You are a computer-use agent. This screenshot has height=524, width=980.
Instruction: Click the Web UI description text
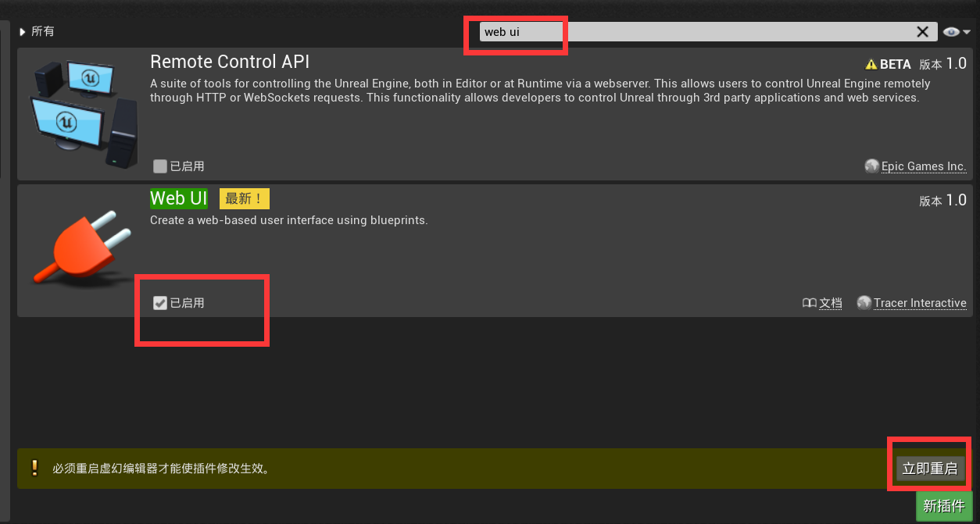click(x=289, y=220)
